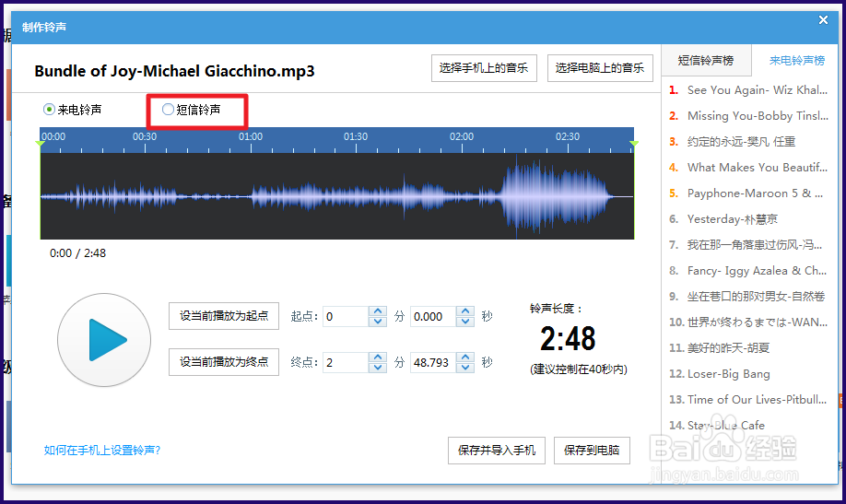Click the 02:00 mark on the timeline ruler
846x504 pixels.
(x=462, y=137)
